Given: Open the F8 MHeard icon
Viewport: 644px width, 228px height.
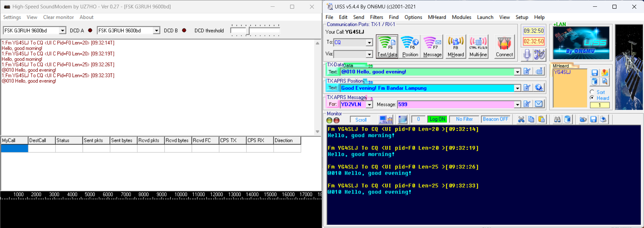Looking at the screenshot, I should (456, 46).
